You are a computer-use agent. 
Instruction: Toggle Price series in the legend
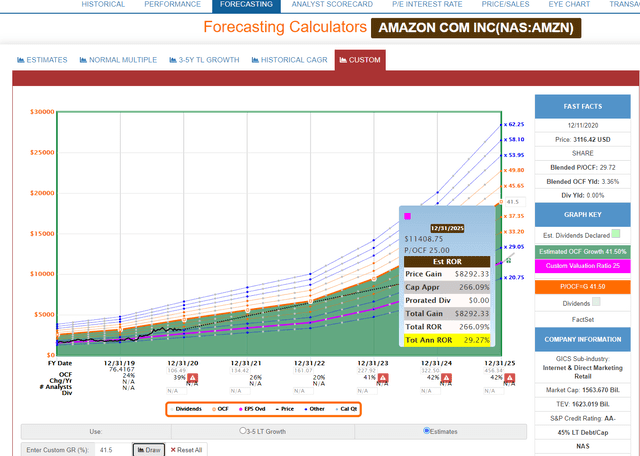[x=285, y=409]
